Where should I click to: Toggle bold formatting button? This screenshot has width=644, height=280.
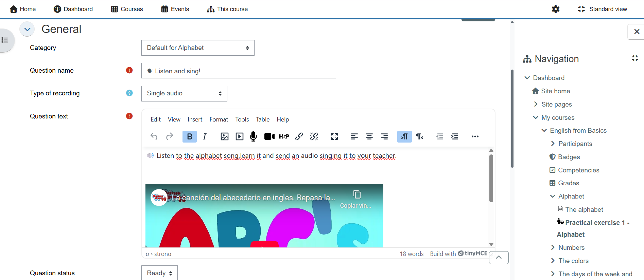pos(190,136)
